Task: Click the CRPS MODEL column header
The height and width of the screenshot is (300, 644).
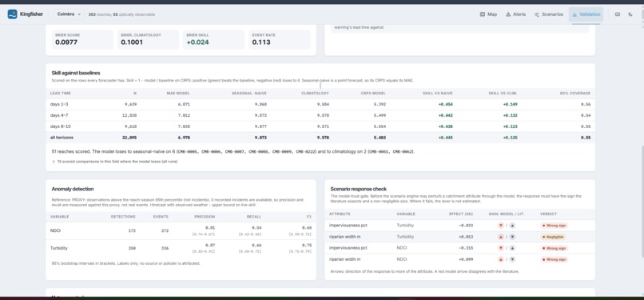Action: 372,94
